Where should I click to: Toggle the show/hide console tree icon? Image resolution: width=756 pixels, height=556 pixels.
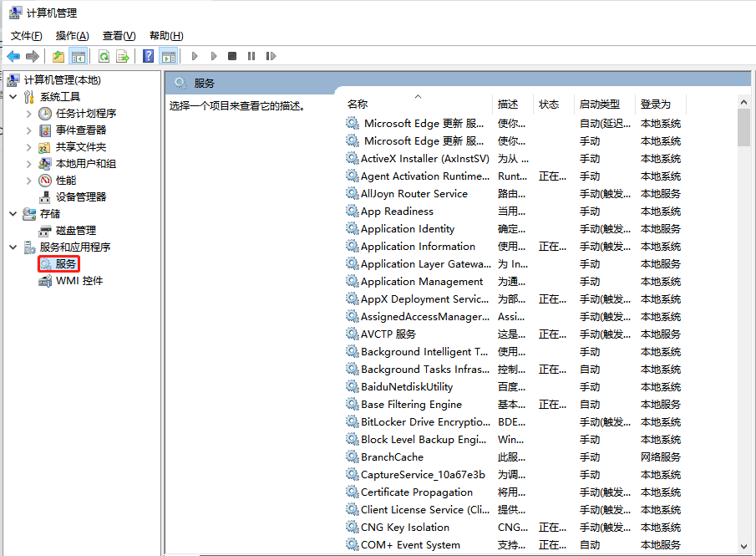[x=79, y=57]
